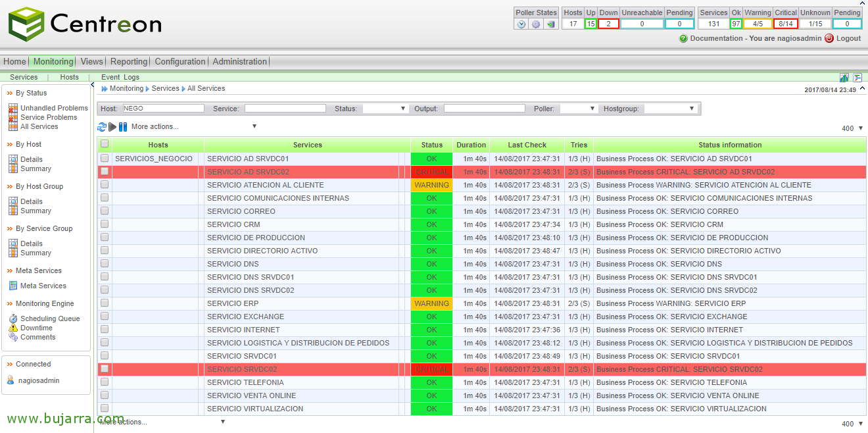Switch to the Reporting menu

[129, 61]
